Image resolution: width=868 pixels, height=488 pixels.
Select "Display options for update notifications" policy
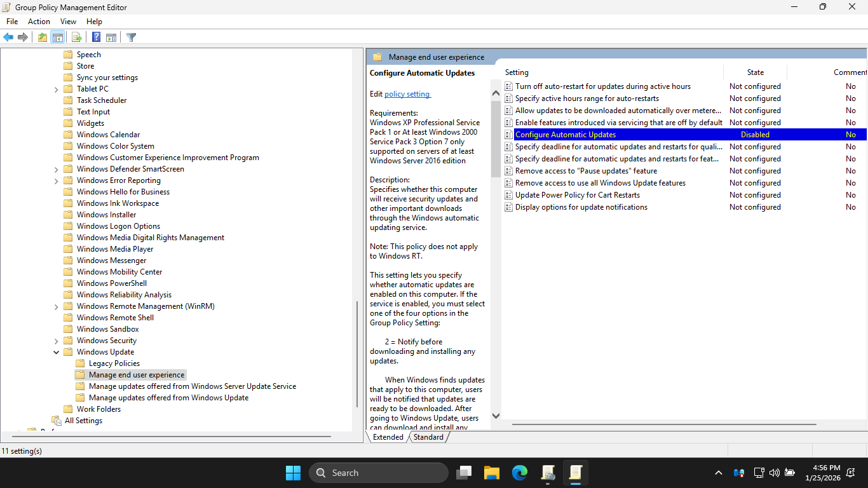tap(581, 207)
